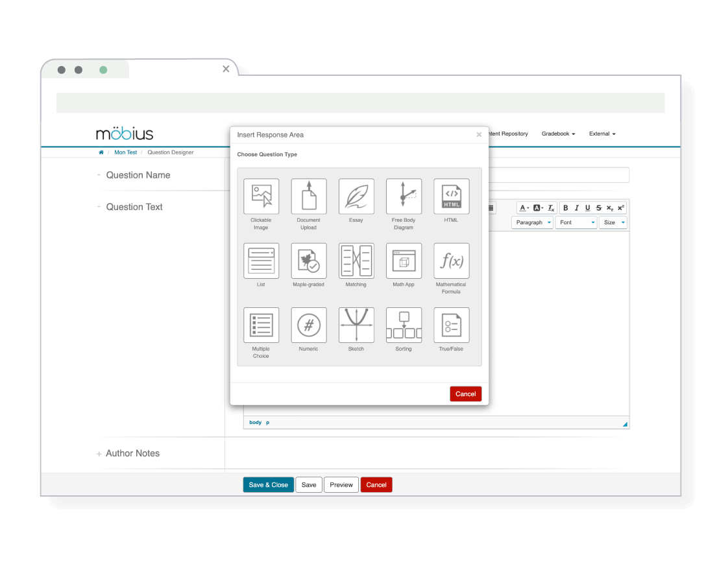Select the Clickable Image question type

pyautogui.click(x=261, y=196)
